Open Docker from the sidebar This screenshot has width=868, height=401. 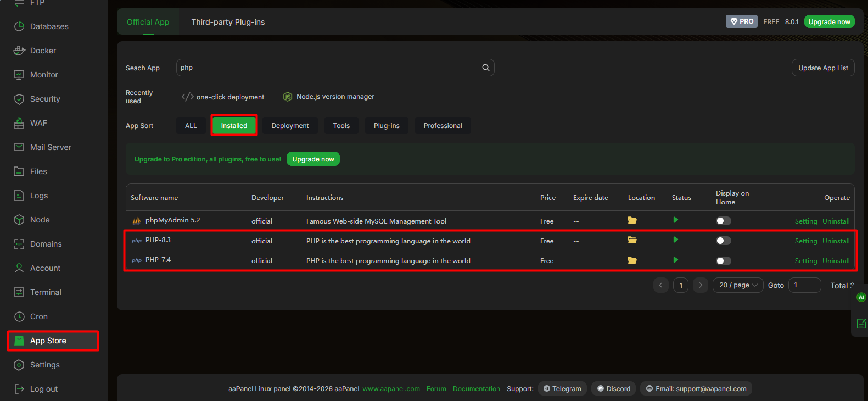coord(43,51)
